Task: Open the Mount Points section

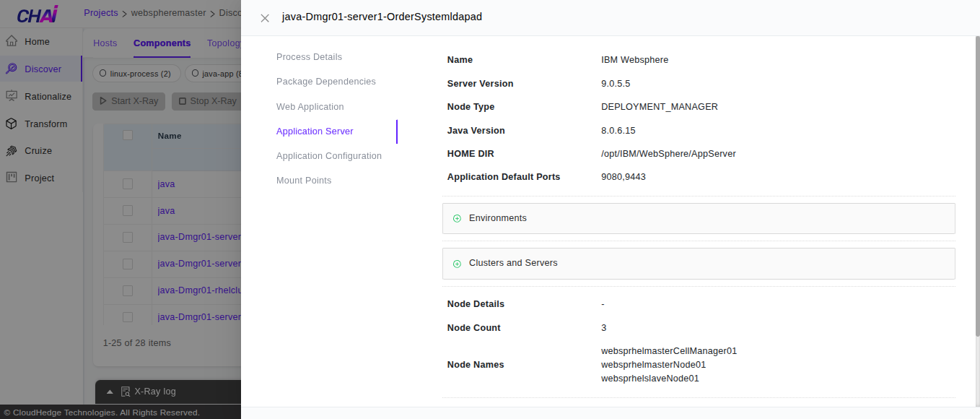Action: 304,181
